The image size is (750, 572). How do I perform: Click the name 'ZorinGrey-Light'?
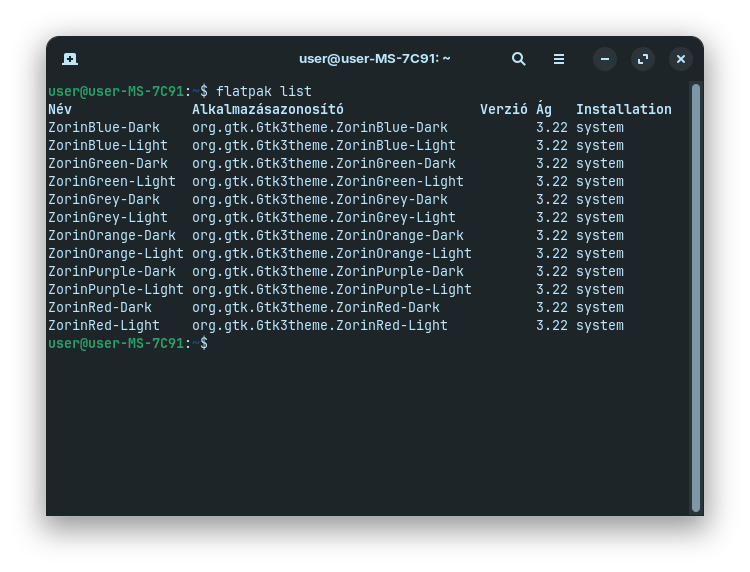pyautogui.click(x=108, y=217)
